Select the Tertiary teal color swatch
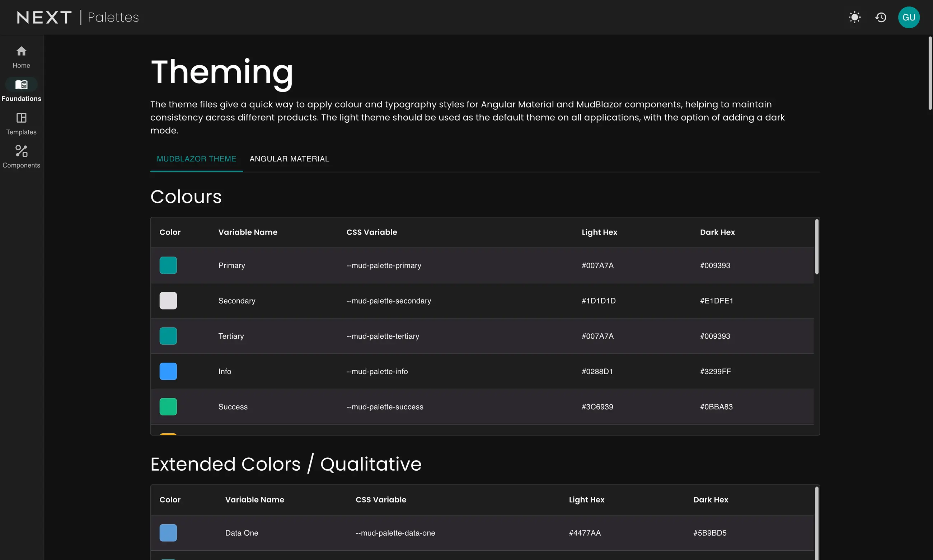 click(x=168, y=336)
